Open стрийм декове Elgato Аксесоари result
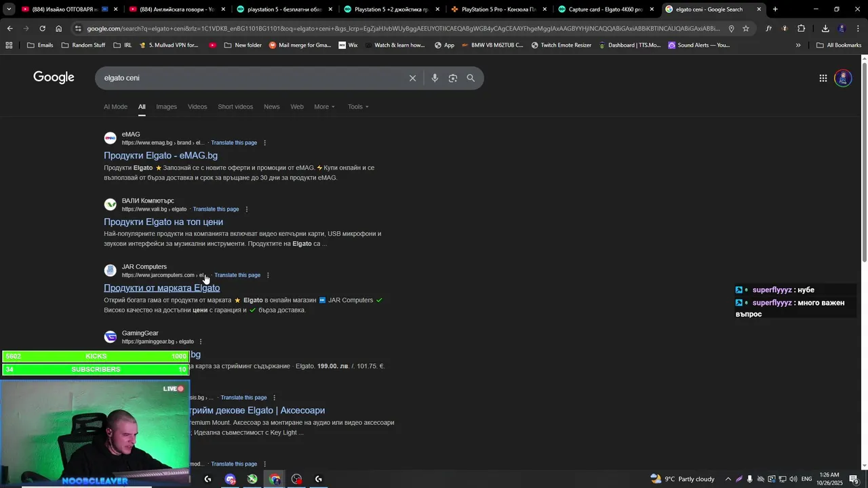 pos(257,410)
